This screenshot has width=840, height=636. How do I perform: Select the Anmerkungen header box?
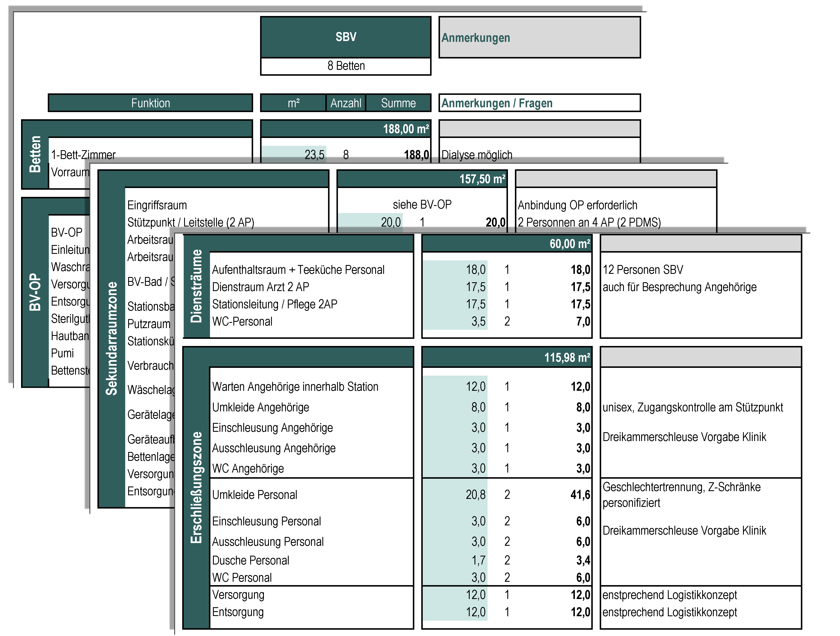pos(539,38)
